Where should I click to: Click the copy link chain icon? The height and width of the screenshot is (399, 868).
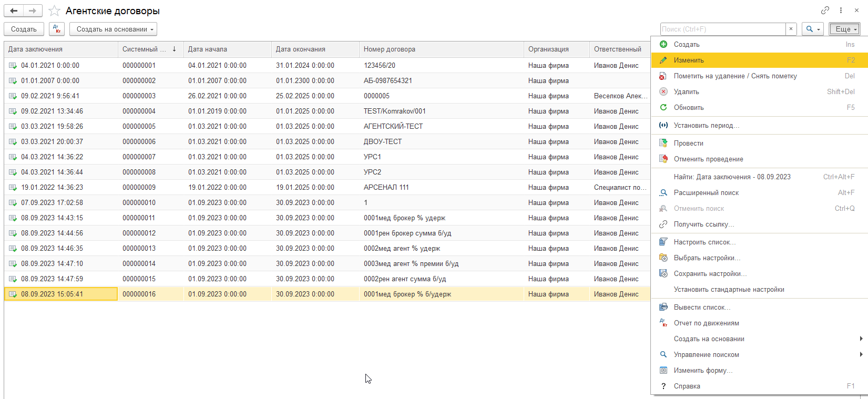point(825,10)
